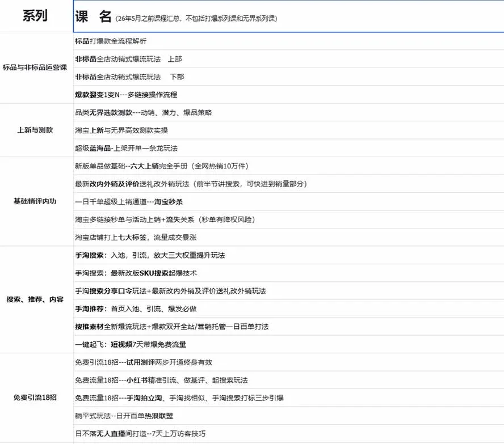
Task: Select row 日不落无人直播间打造
Action: (x=289, y=433)
